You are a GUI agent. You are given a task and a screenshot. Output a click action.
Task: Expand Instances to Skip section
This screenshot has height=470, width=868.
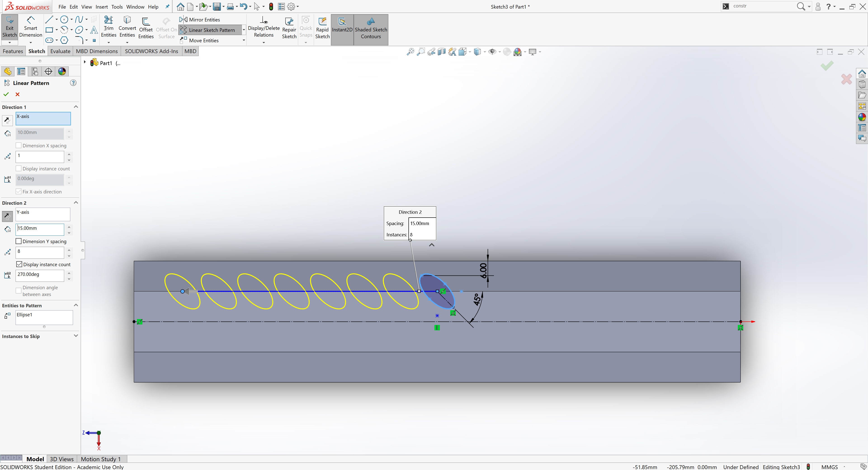(76, 336)
